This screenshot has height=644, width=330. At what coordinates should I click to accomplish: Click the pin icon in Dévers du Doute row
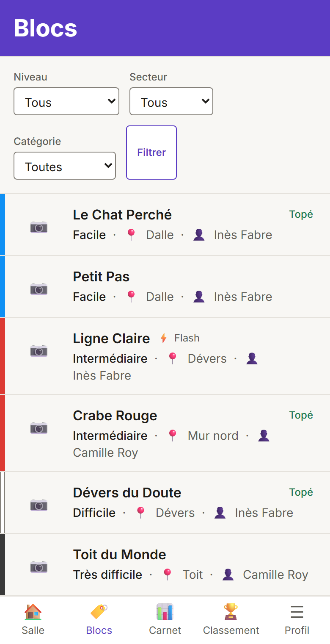click(141, 513)
